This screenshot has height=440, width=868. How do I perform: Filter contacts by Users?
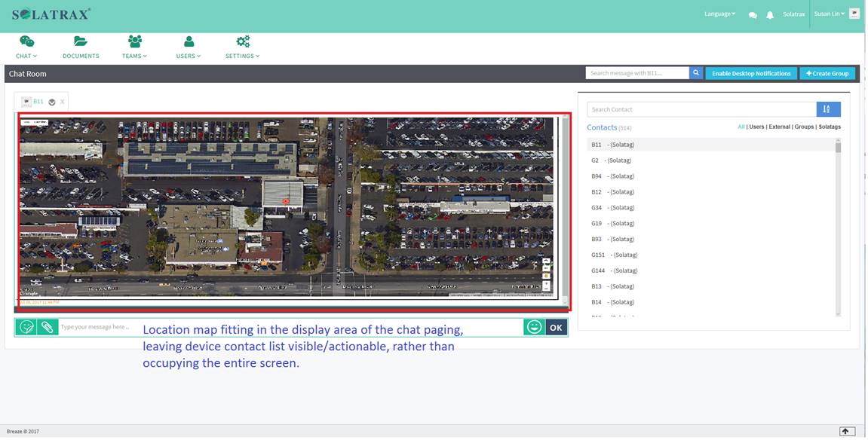(756, 127)
